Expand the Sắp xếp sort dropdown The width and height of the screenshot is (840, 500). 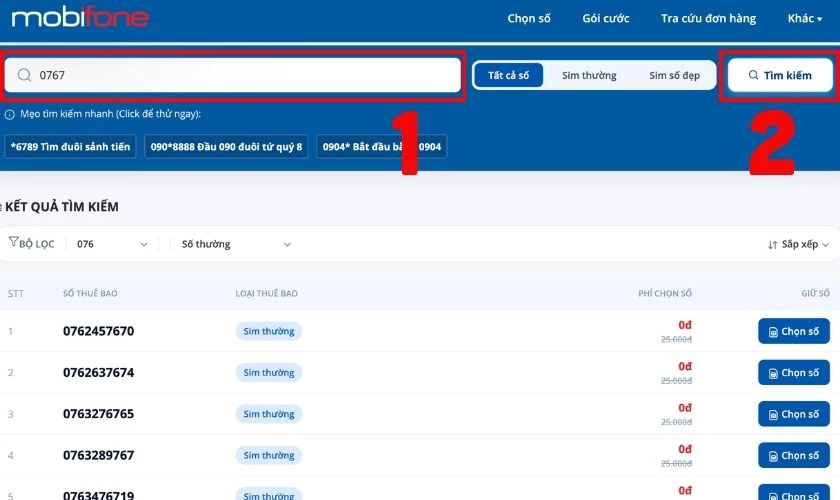tap(798, 244)
